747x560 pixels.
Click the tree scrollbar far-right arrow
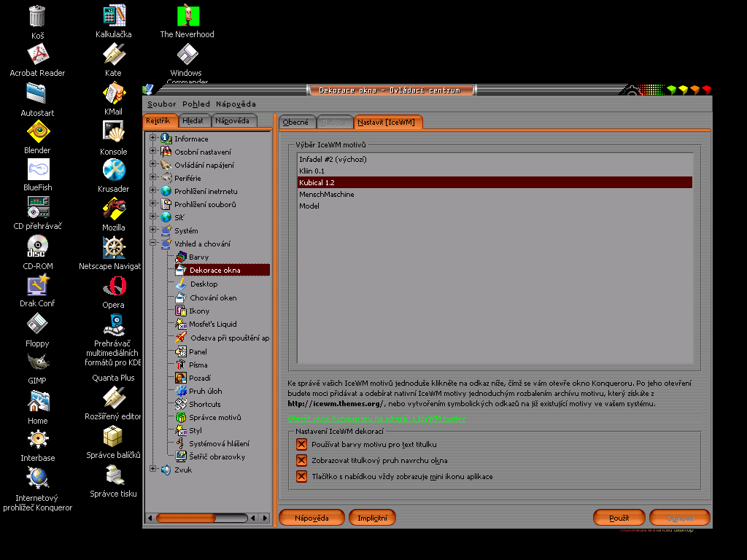[x=266, y=518]
